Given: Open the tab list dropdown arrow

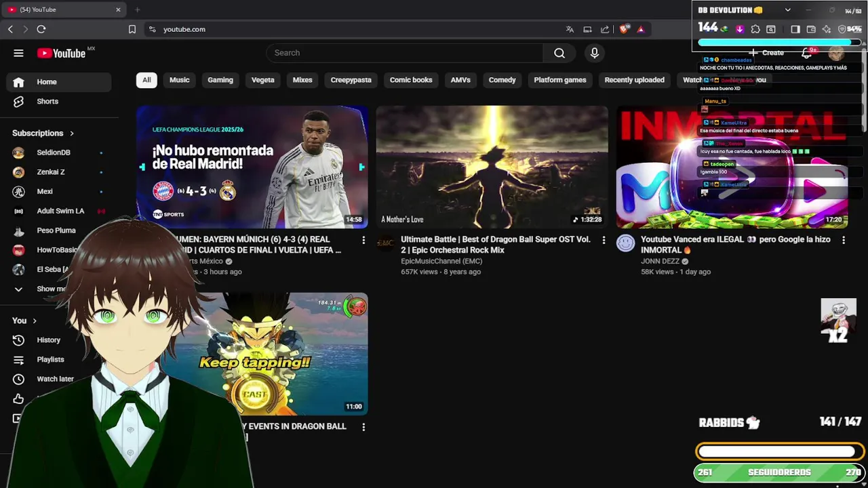Looking at the screenshot, I should tap(787, 10).
